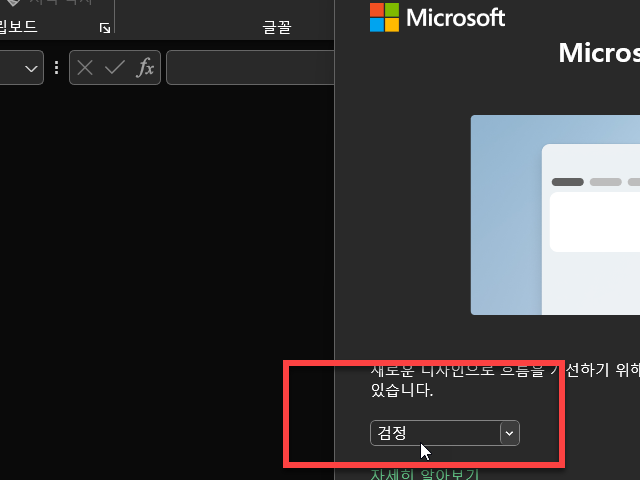This screenshot has width=640, height=480.
Task: Expand the Name Box dropdown arrow
Action: tap(31, 68)
